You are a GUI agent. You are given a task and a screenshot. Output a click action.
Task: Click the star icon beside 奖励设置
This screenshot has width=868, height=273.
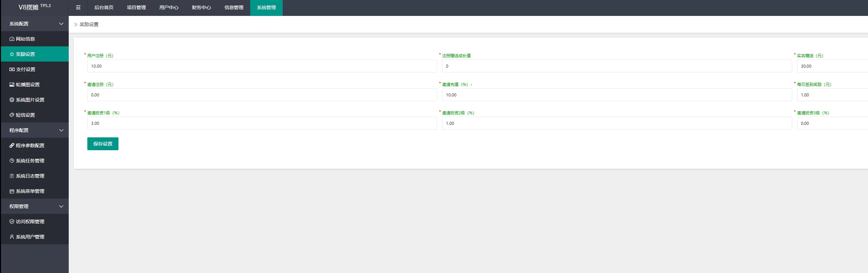pyautogui.click(x=12, y=54)
